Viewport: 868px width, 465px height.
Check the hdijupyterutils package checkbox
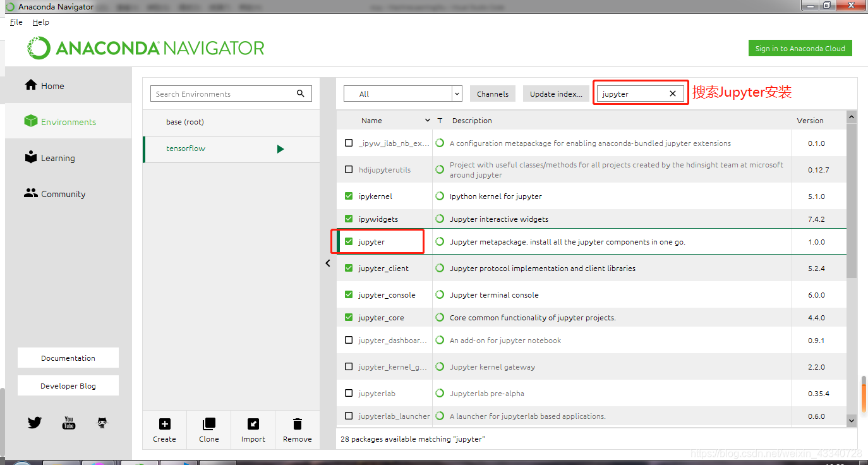point(349,170)
